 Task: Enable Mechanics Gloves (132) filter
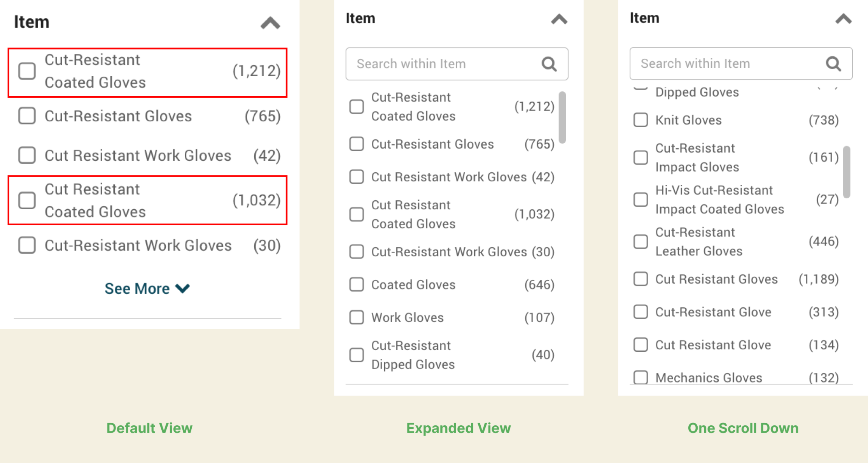click(640, 377)
